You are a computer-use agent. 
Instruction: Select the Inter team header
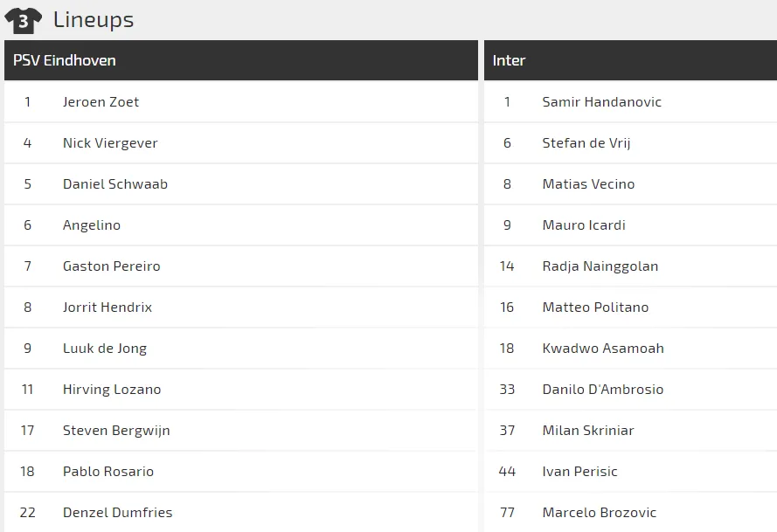point(509,60)
